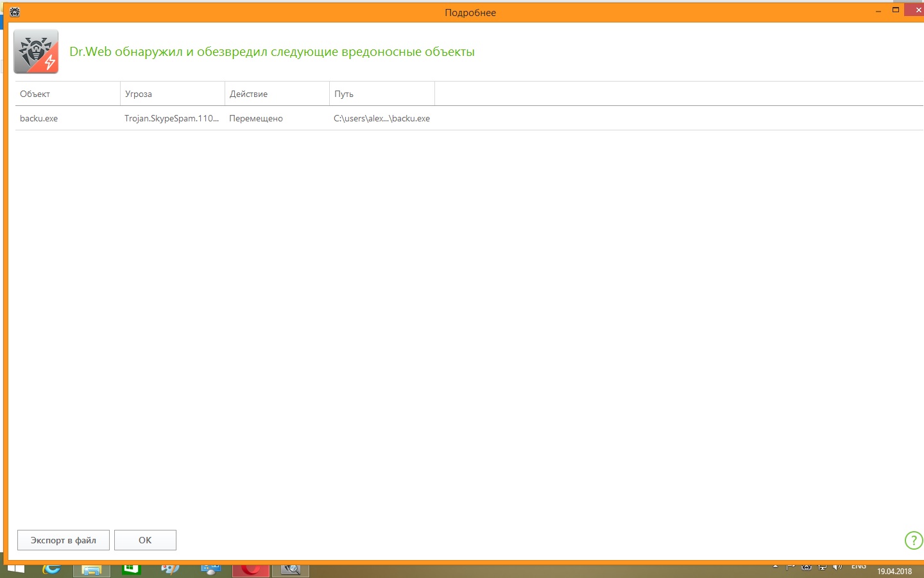This screenshot has width=924, height=578.
Task: Open the green help question mark icon
Action: [x=913, y=541]
